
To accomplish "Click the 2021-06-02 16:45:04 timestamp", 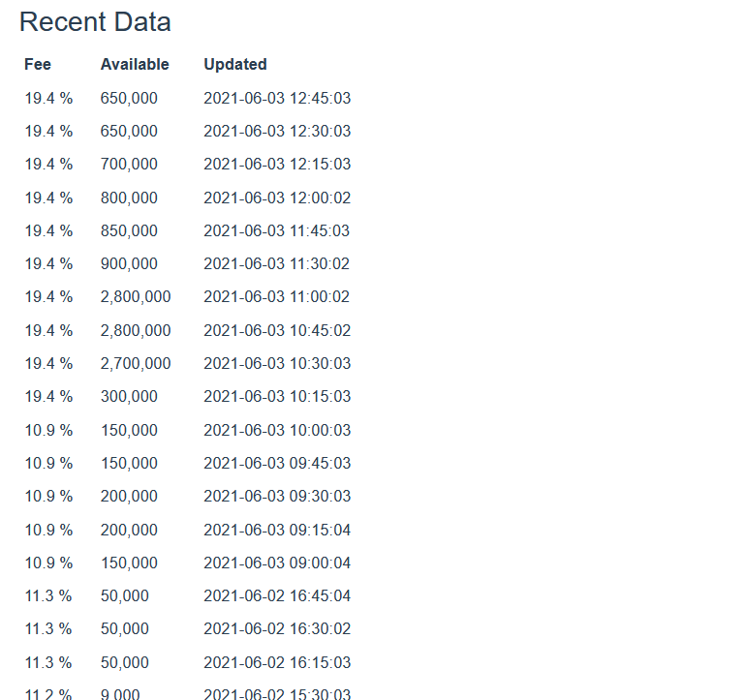I will [277, 595].
